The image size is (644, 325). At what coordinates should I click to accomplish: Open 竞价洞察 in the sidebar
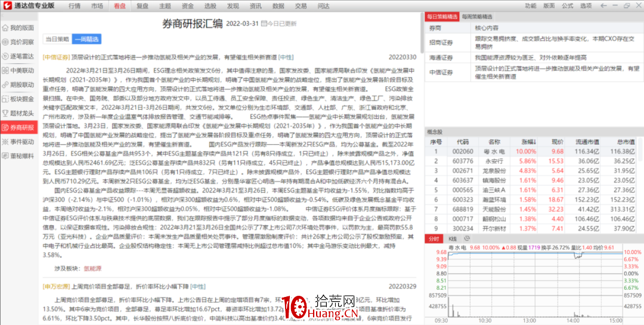(x=19, y=42)
